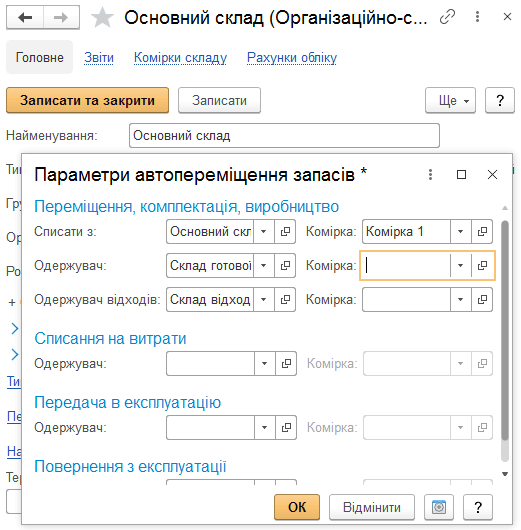Expand Одержувач відходів Комірка dropdown

click(x=460, y=299)
